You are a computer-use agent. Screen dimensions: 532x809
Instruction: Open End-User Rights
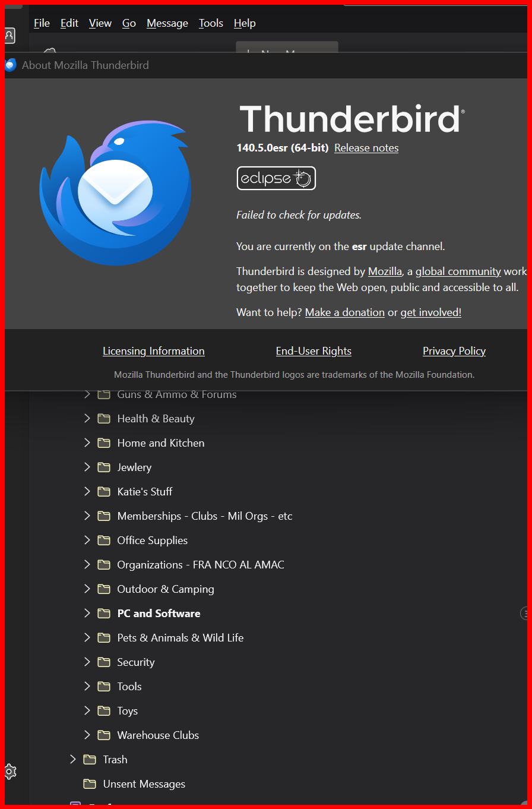click(313, 351)
